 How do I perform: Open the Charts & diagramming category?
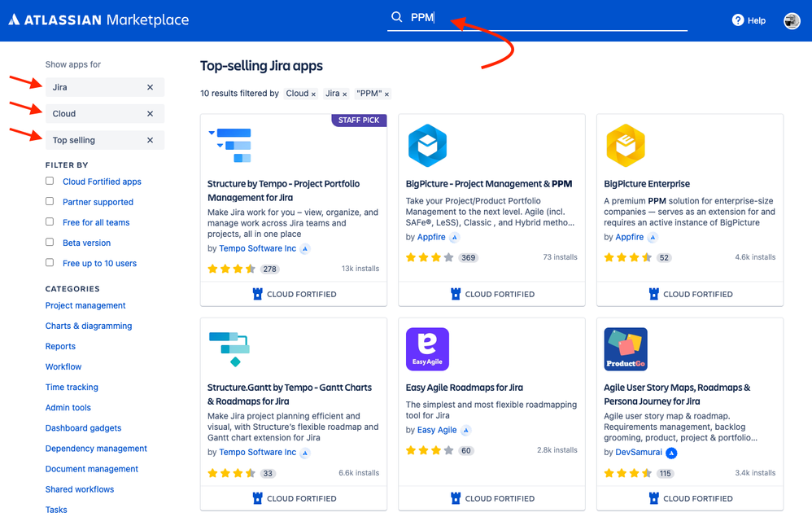[89, 326]
